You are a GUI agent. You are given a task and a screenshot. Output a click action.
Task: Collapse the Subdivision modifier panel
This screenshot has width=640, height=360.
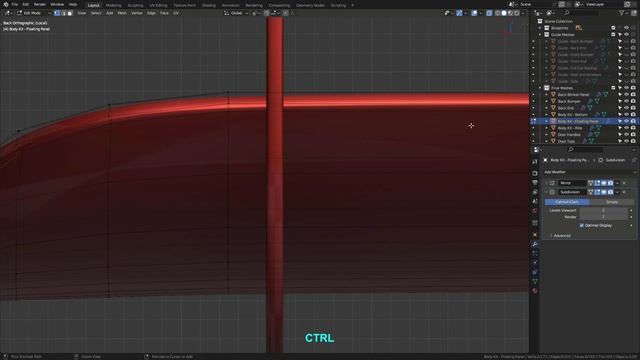(547, 192)
